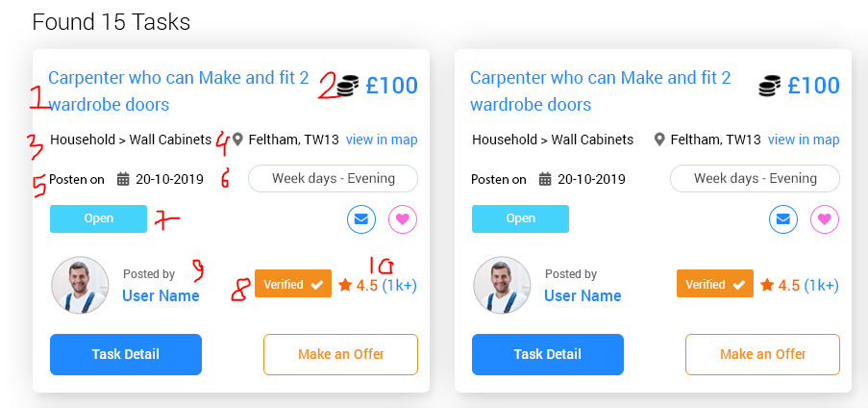Viewport: 868px width, 408px height.
Task: Favorite the second task with heart icon
Action: (x=825, y=219)
